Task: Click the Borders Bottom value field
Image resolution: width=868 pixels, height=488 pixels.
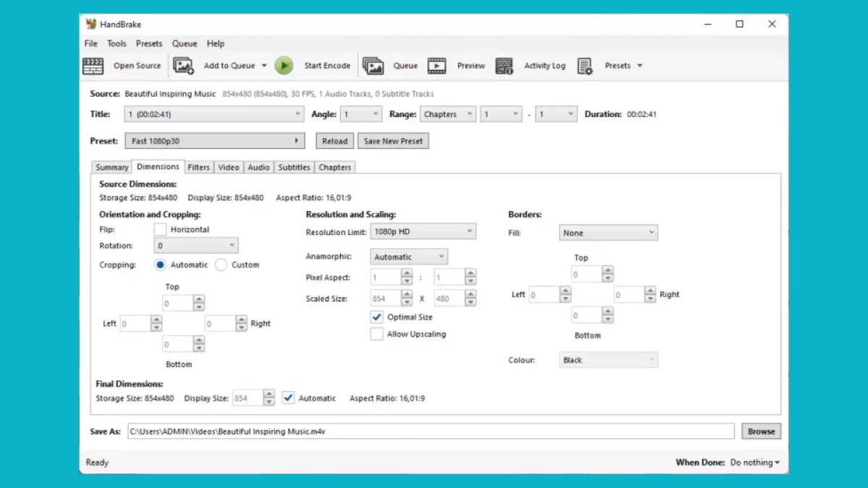Action: pos(587,315)
